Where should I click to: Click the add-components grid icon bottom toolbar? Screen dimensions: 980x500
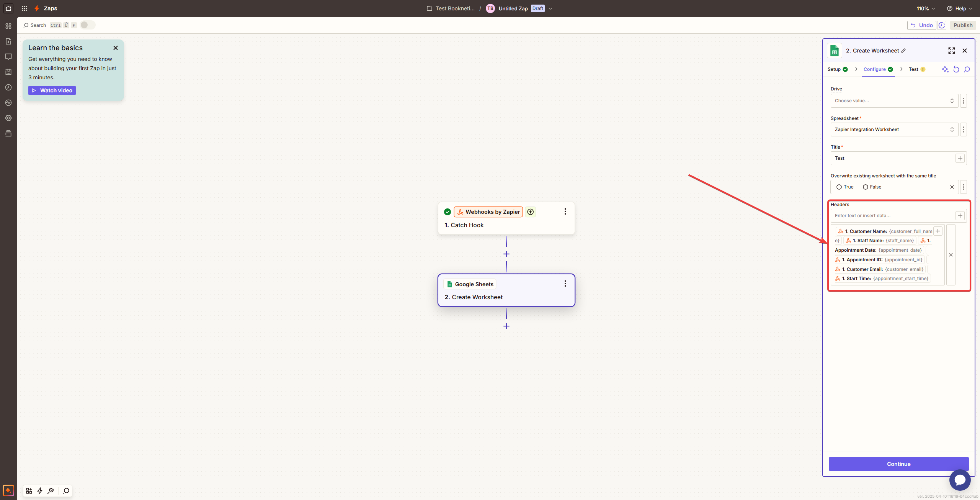(x=29, y=491)
